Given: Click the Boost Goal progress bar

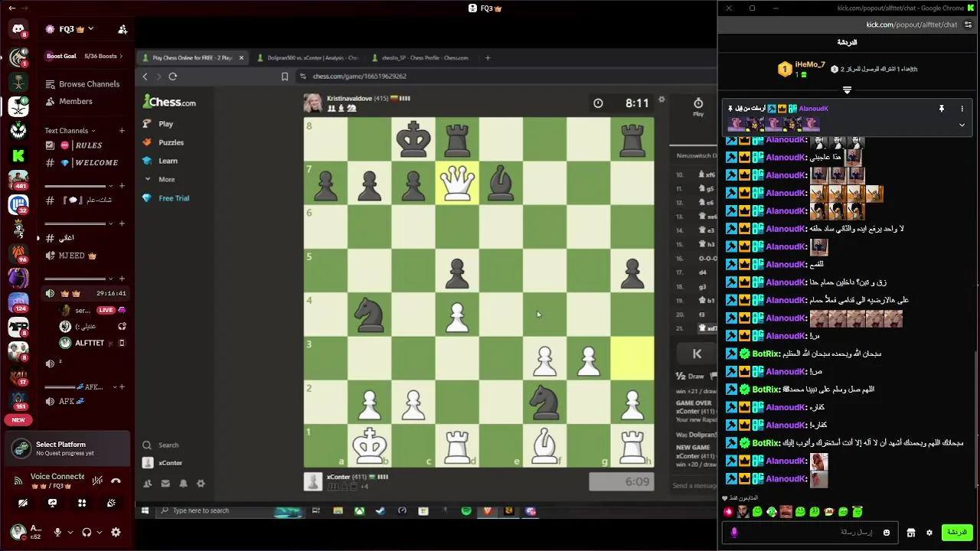Looking at the screenshot, I should (82, 56).
